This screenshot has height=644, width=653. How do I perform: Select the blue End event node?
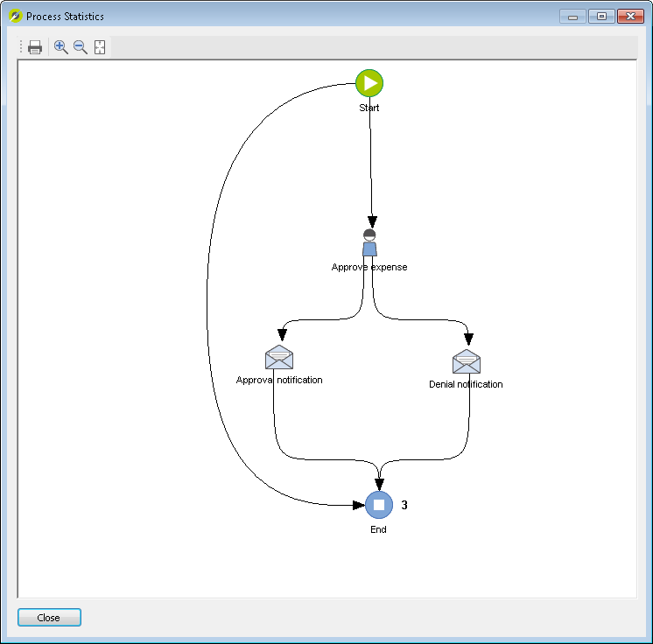click(x=379, y=505)
